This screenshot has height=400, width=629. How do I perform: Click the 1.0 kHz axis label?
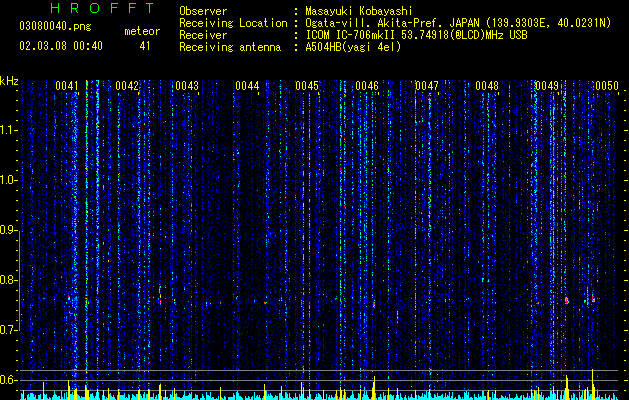pyautogui.click(x=8, y=180)
